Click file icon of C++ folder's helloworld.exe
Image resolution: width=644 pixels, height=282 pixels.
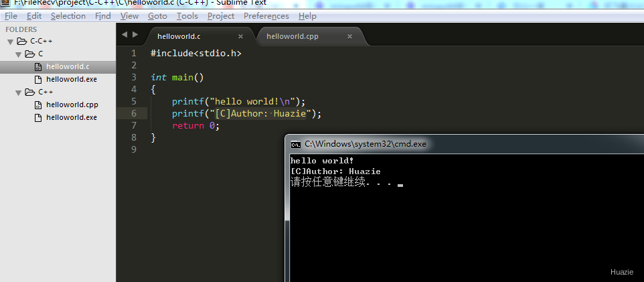38,118
